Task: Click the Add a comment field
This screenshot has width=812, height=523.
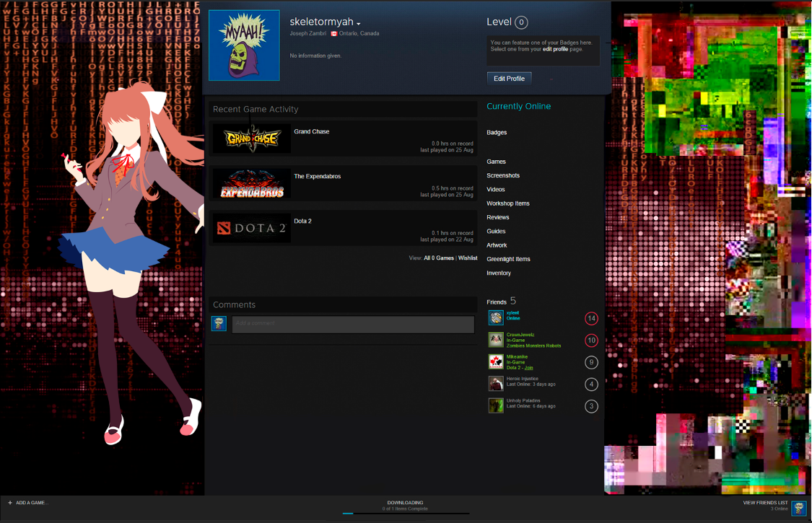Action: (x=353, y=324)
